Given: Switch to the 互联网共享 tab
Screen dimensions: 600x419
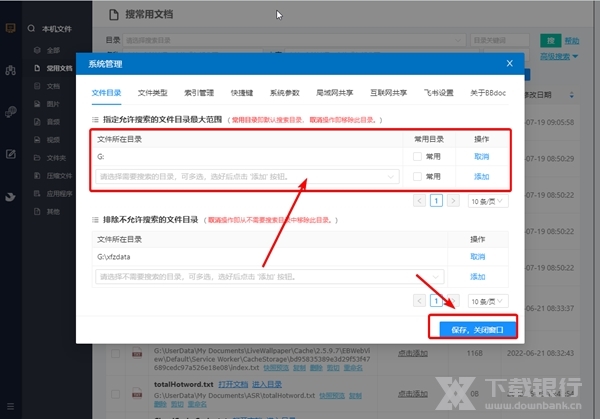Looking at the screenshot, I should pyautogui.click(x=388, y=93).
